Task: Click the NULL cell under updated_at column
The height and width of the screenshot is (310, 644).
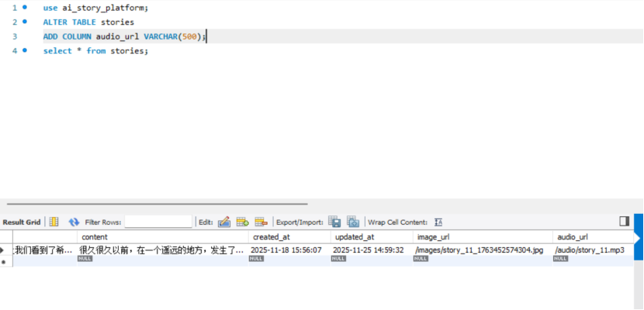Action: (339, 259)
